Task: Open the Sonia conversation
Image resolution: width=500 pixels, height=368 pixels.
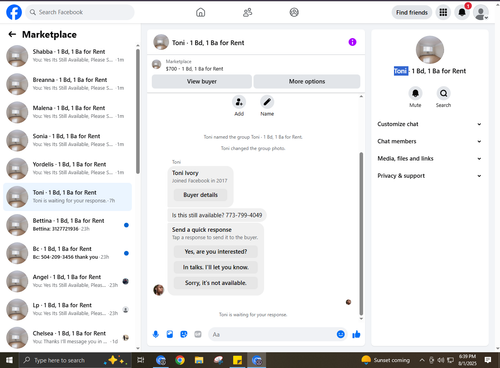Action: pyautogui.click(x=68, y=140)
